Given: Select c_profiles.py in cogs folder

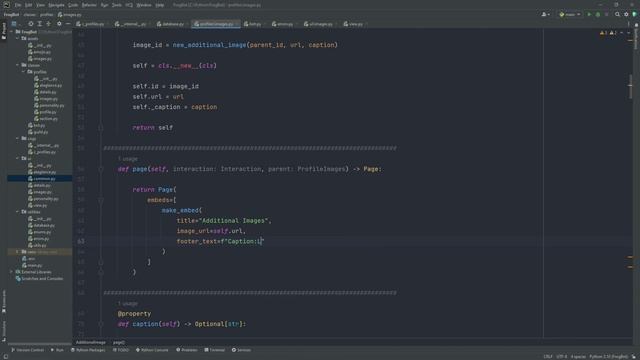Looking at the screenshot, I should [x=42, y=152].
